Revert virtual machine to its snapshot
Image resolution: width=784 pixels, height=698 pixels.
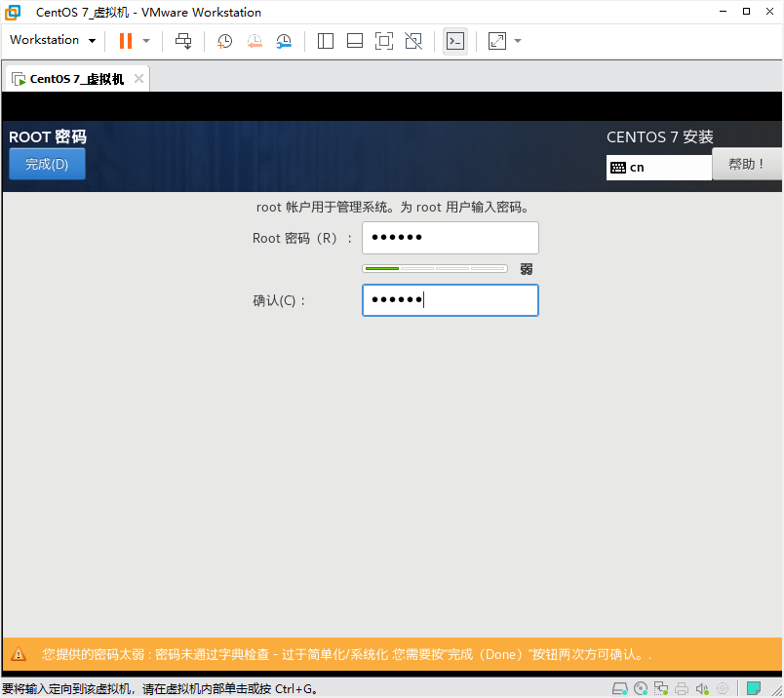(x=255, y=41)
